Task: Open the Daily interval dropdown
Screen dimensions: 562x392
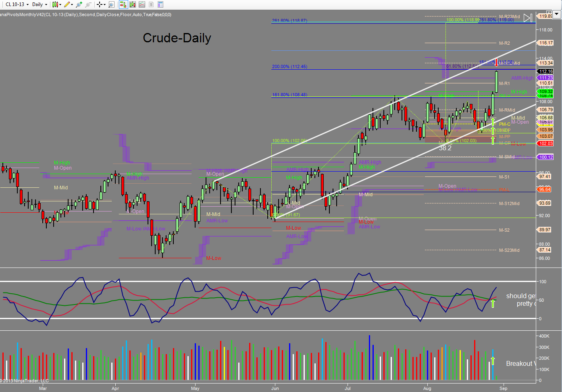Action: 40,4
